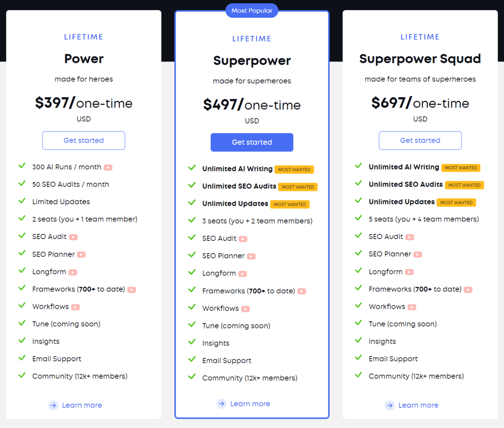Click Get started under Power plan
504x428 pixels.
84,140
